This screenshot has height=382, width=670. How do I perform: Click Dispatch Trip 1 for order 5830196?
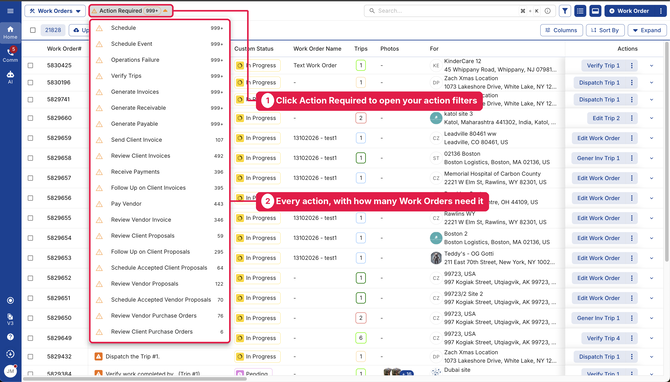599,82
